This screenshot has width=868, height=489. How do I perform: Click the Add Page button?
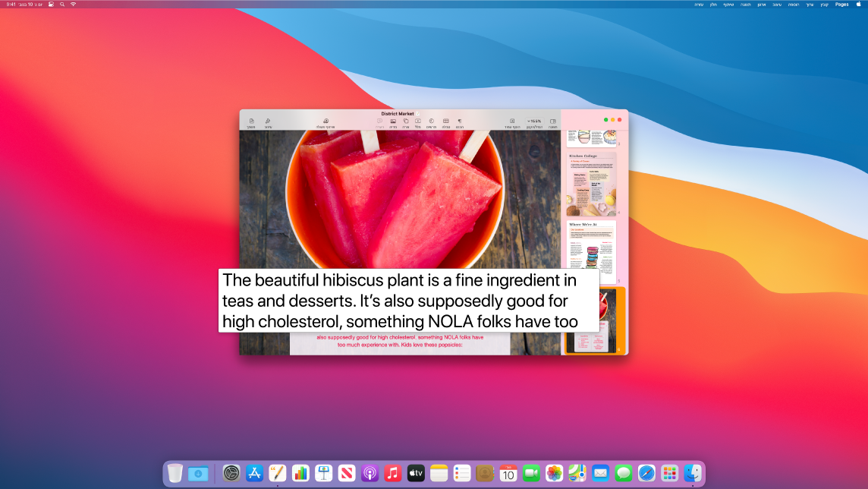pyautogui.click(x=512, y=121)
